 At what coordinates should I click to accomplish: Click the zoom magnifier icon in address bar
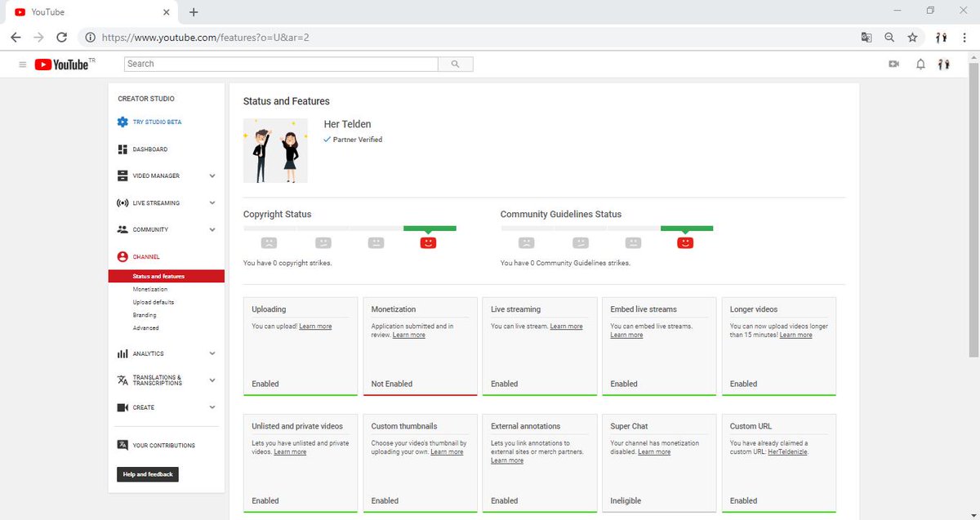[x=889, y=38]
